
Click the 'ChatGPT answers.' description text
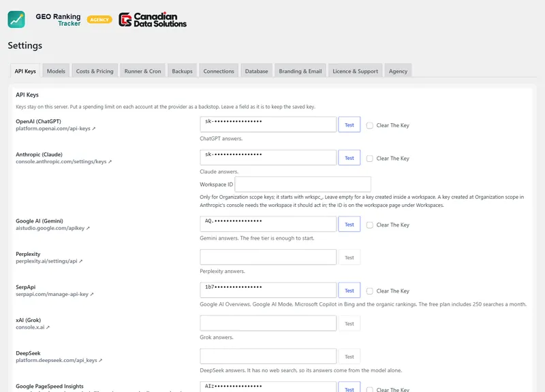pyautogui.click(x=221, y=139)
